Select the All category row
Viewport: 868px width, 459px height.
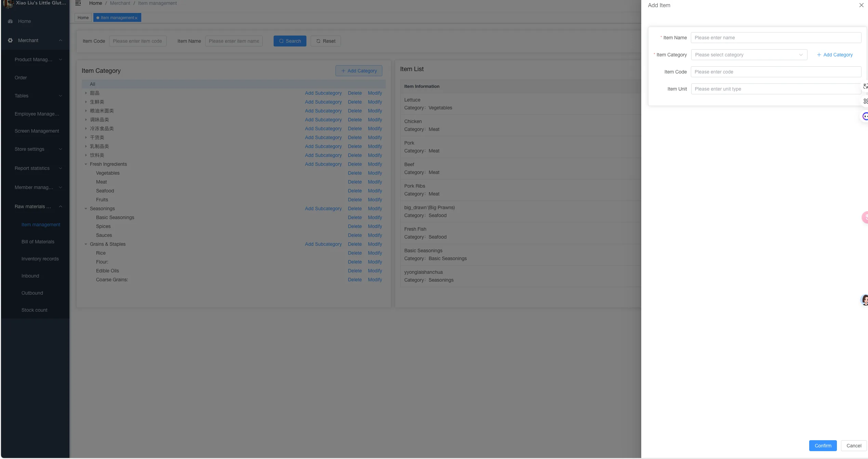234,84
